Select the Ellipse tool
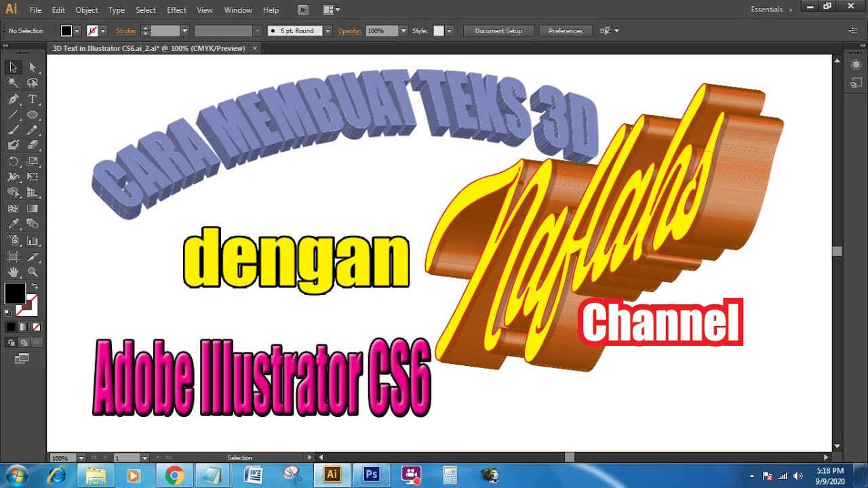 click(32, 115)
